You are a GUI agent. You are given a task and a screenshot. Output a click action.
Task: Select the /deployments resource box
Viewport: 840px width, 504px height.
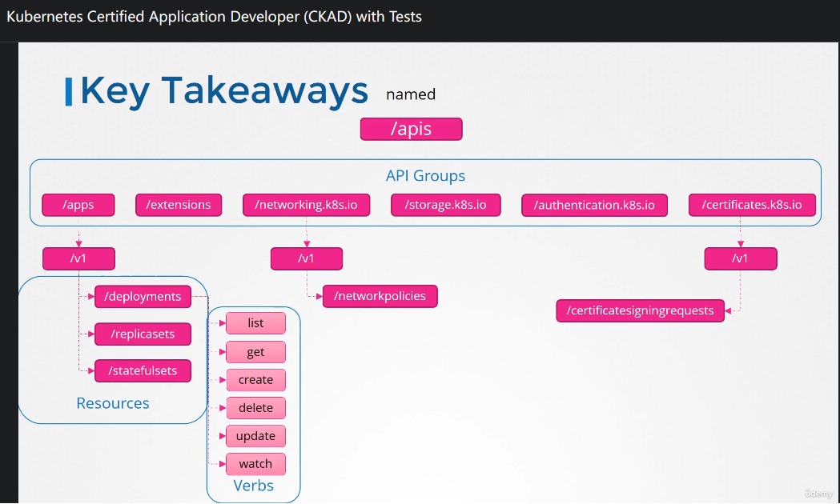click(143, 297)
